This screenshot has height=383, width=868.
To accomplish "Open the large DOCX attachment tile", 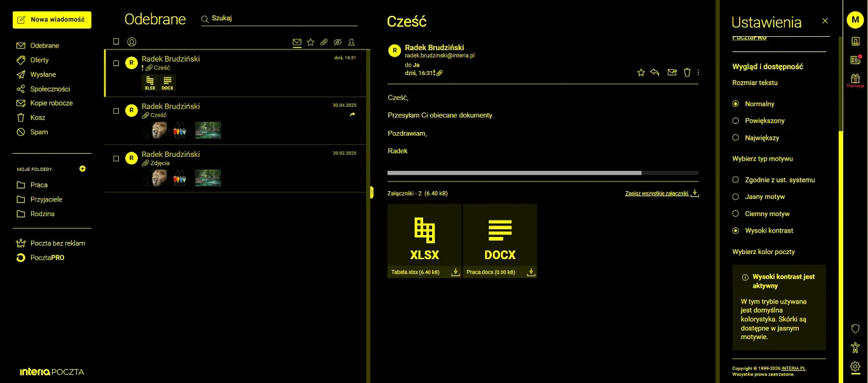I will click(x=500, y=235).
